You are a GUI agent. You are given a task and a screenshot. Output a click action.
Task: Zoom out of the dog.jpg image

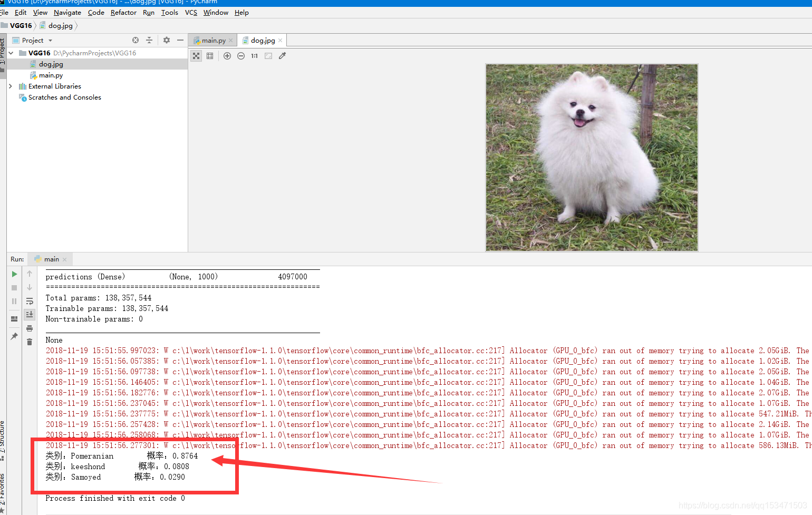pyautogui.click(x=241, y=56)
